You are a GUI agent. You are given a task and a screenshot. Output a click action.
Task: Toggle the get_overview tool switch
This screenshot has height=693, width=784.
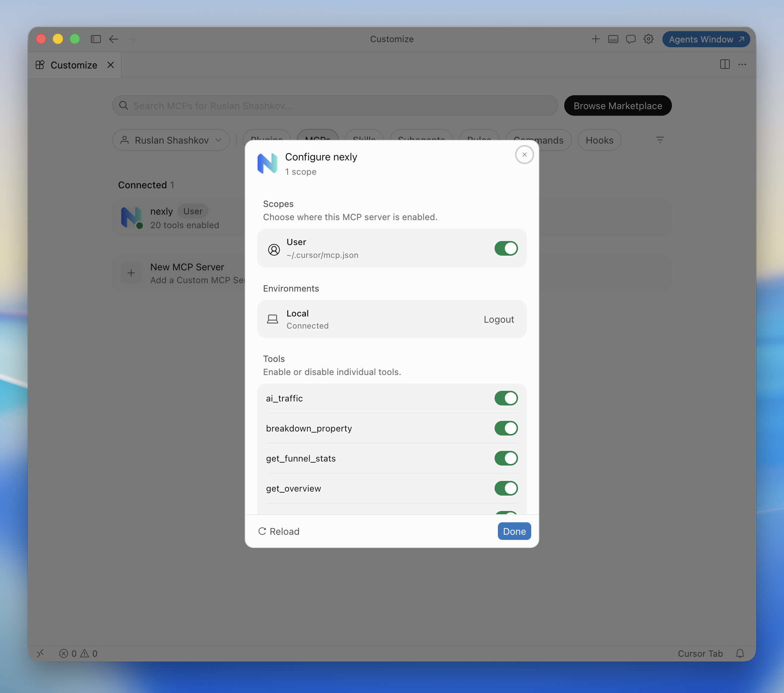[x=506, y=488]
